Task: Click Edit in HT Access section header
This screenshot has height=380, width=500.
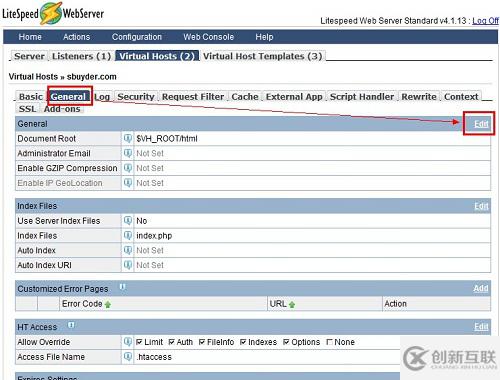Action: point(481,327)
